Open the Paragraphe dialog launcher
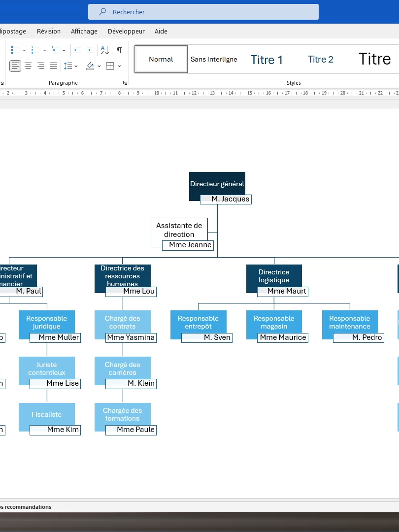The height and width of the screenshot is (532, 399). tap(125, 83)
